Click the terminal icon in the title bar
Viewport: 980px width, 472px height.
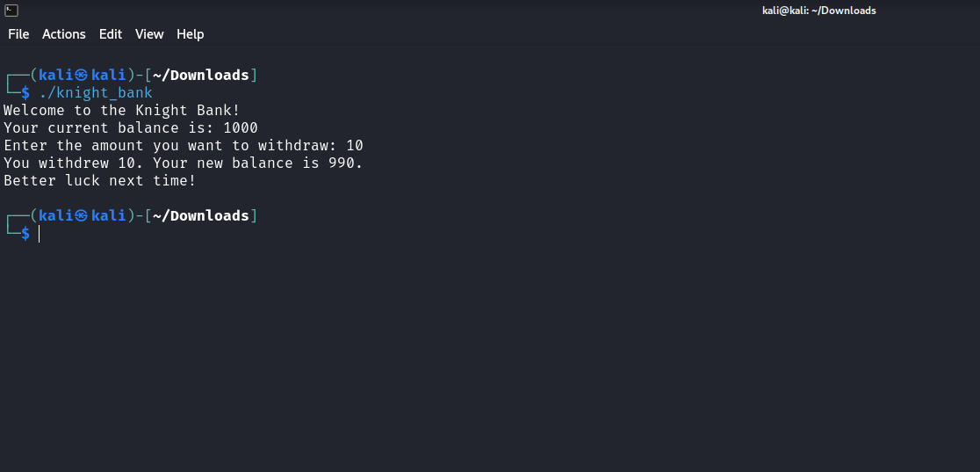pyautogui.click(x=11, y=10)
